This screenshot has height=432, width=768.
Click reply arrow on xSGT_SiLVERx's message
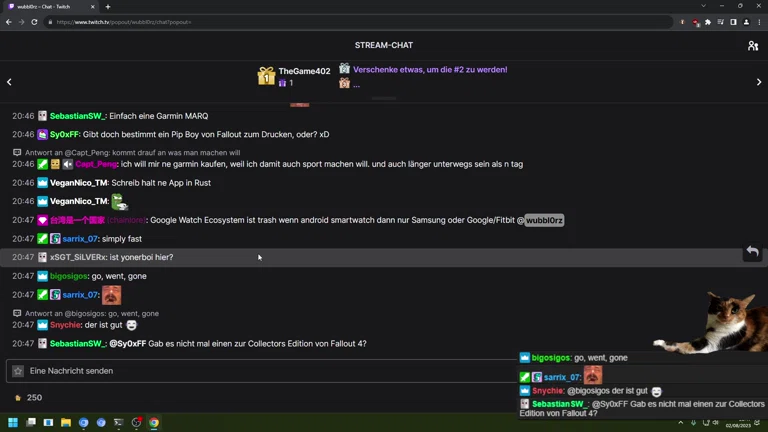[x=752, y=252]
